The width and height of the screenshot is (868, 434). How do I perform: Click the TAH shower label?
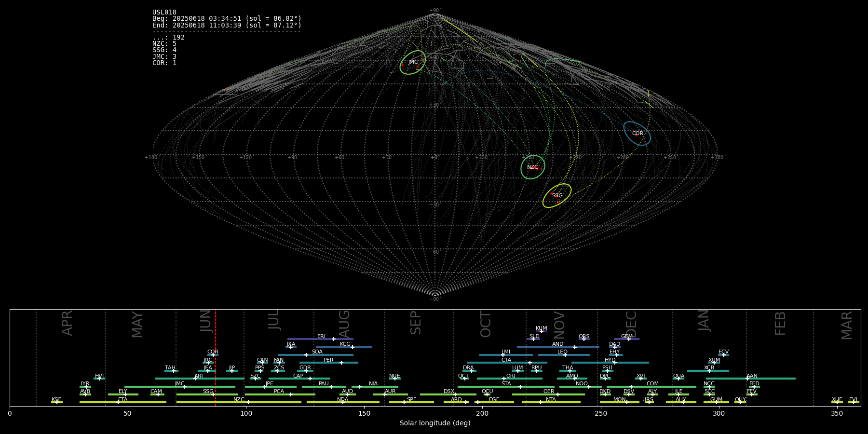click(170, 368)
